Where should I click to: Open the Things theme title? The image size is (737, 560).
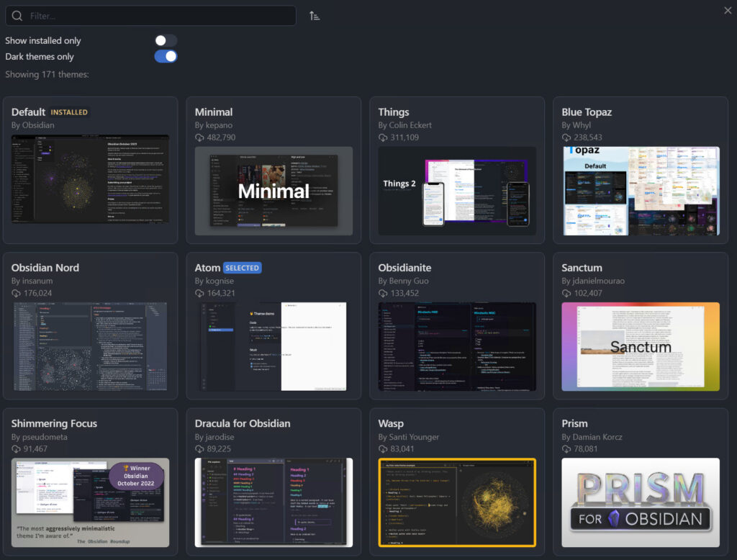394,112
